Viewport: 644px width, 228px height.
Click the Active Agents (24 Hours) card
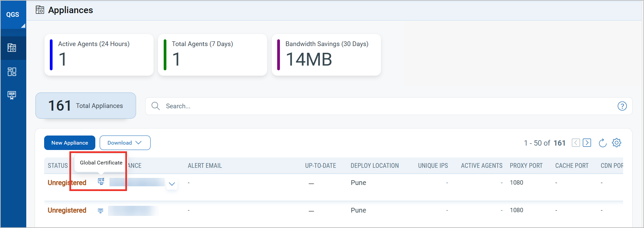[99, 55]
